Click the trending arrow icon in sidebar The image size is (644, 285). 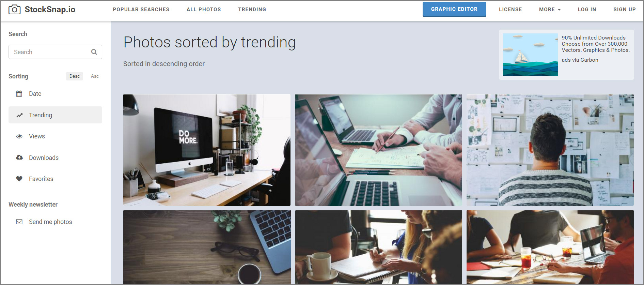[19, 115]
